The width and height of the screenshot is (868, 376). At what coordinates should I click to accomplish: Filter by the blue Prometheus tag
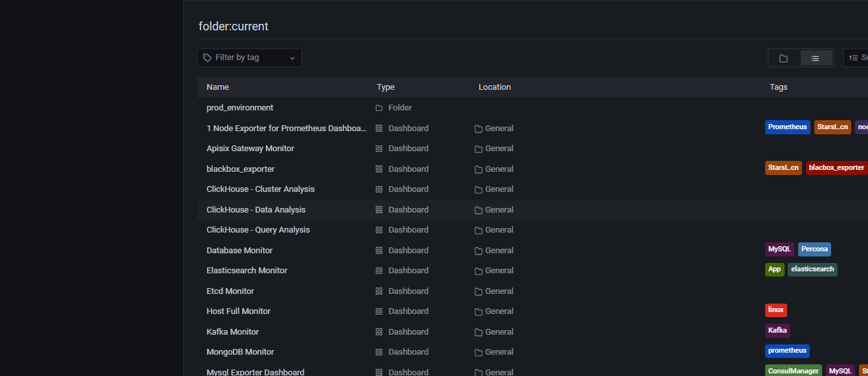[x=787, y=127]
